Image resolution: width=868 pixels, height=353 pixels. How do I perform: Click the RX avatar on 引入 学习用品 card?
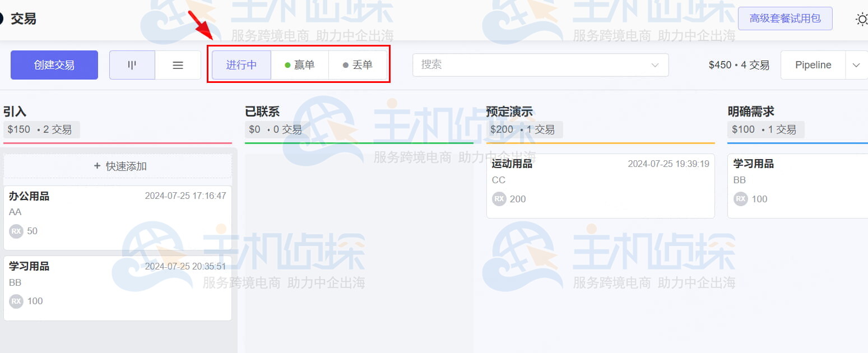[x=16, y=301]
